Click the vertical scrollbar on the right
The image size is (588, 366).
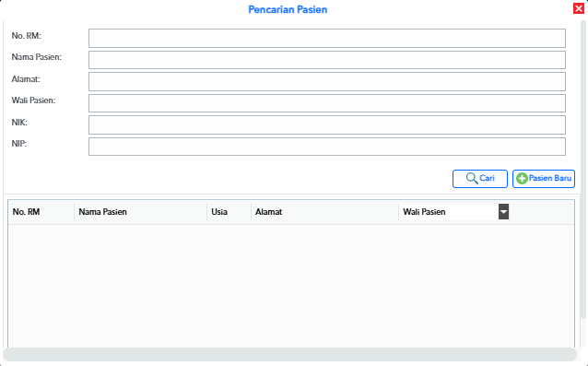coord(583,170)
